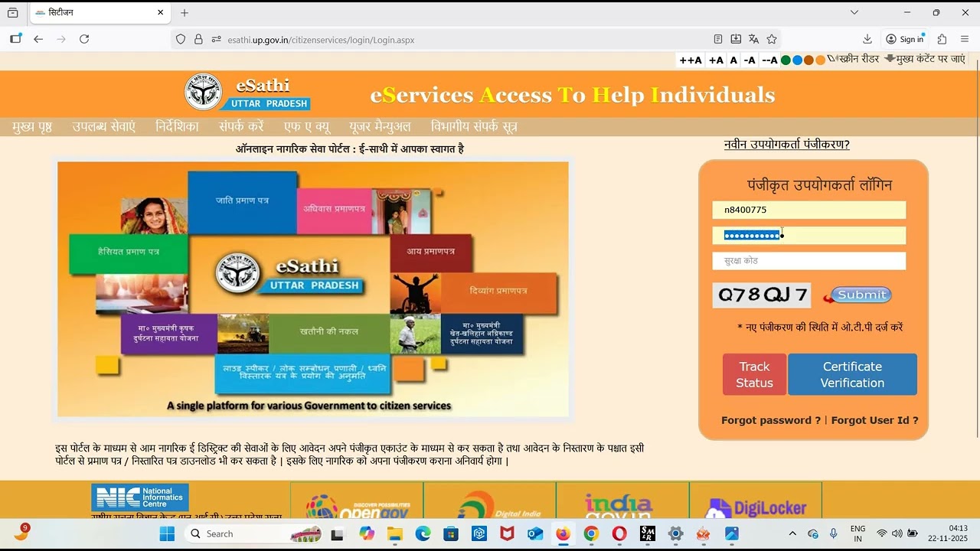The image size is (980, 551).
Task: Open File Explorer from the taskbar
Action: click(394, 533)
